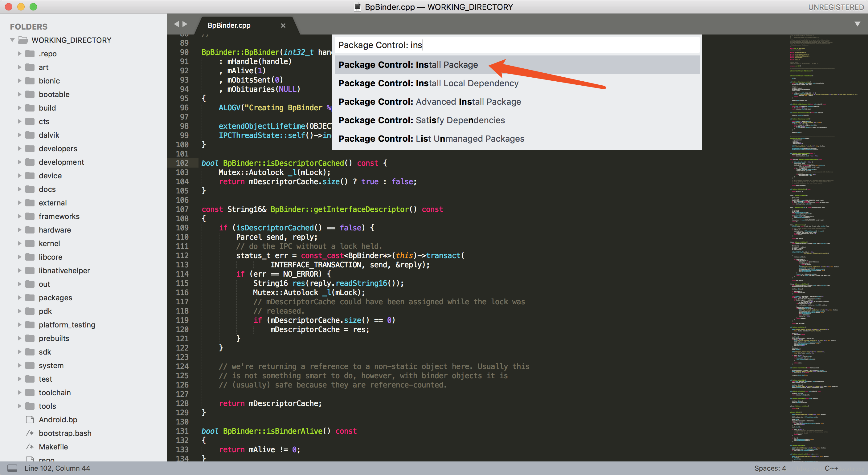The image size is (868, 475).
Task: Select List Unmanaged Packages command
Action: point(431,139)
